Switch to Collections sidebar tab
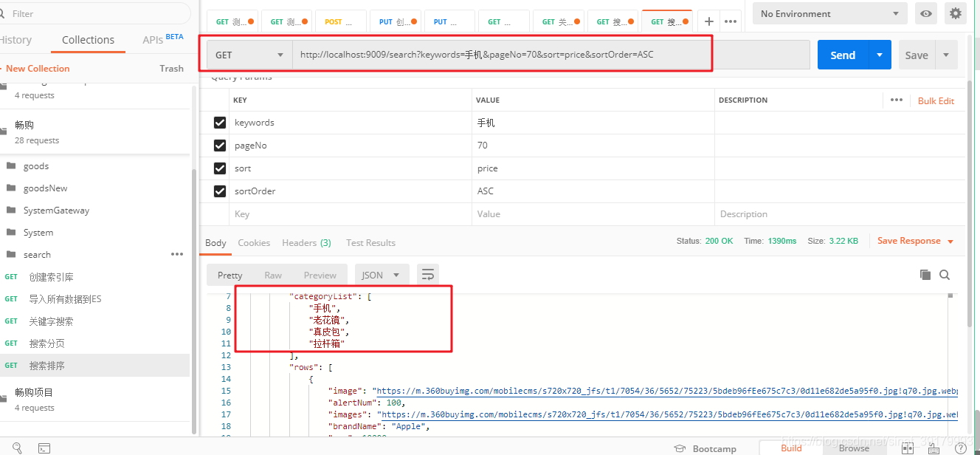The width and height of the screenshot is (980, 455). (x=88, y=40)
